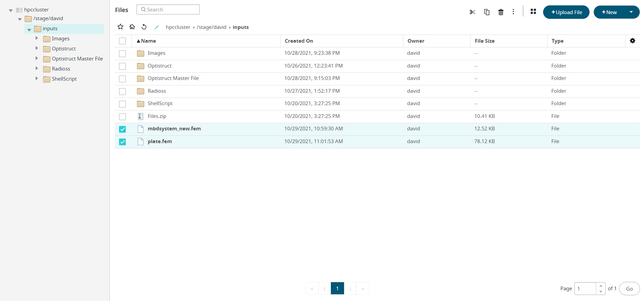Collapse the /stage/david tree node
This screenshot has width=644, height=301.
20,19
